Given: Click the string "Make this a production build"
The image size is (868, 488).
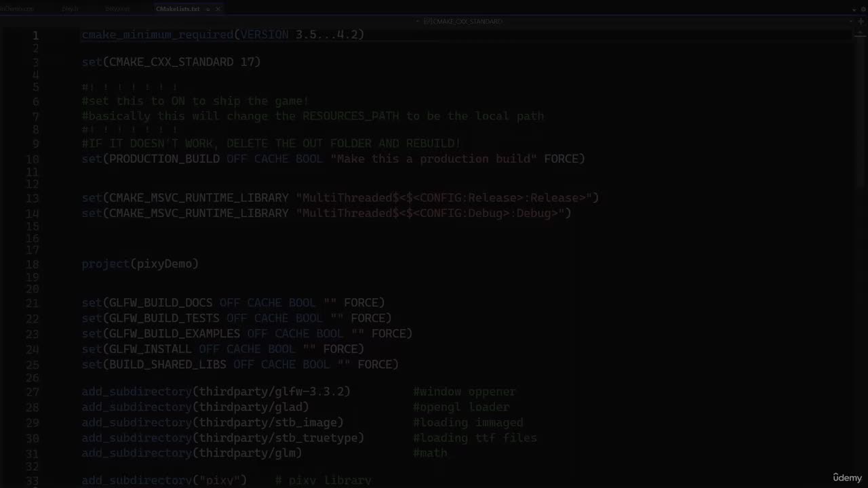Looking at the screenshot, I should (x=433, y=159).
